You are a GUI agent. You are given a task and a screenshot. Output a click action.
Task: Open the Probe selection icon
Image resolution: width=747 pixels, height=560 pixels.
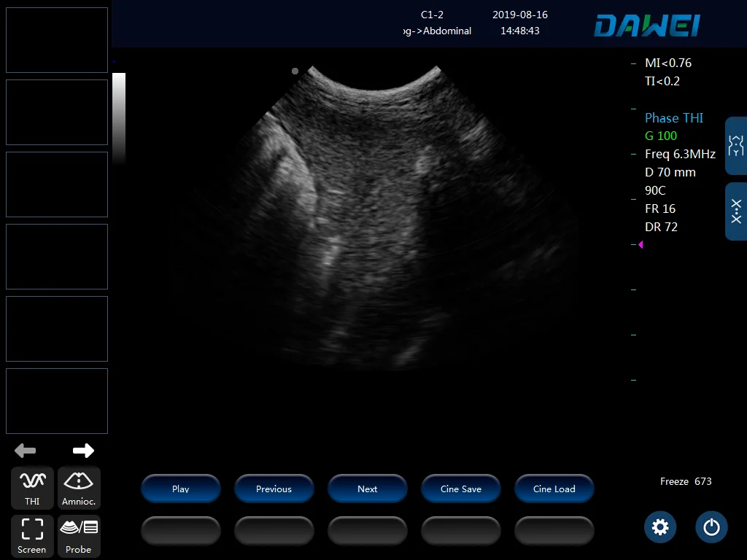78,536
